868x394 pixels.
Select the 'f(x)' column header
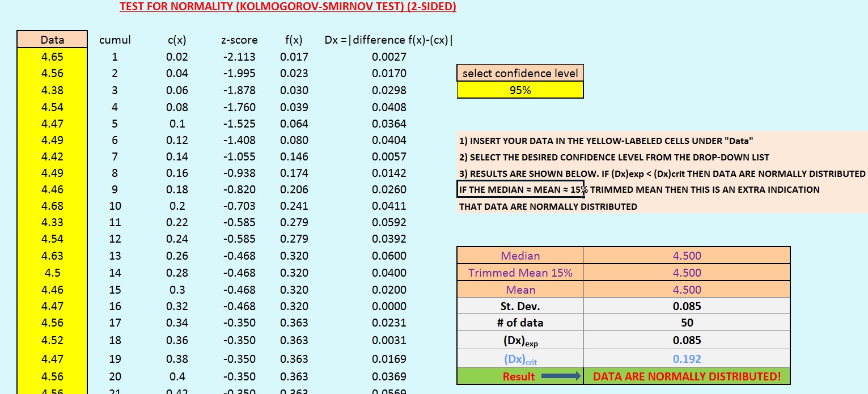click(294, 40)
